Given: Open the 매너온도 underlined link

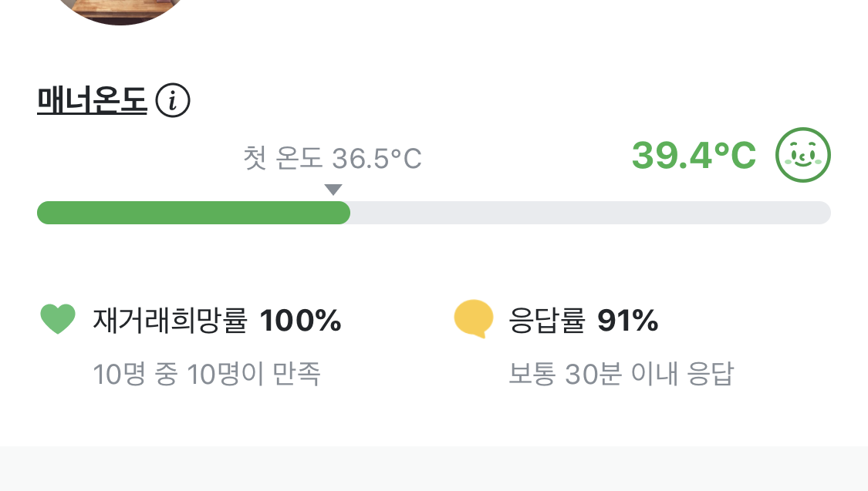Looking at the screenshot, I should pyautogui.click(x=92, y=101).
